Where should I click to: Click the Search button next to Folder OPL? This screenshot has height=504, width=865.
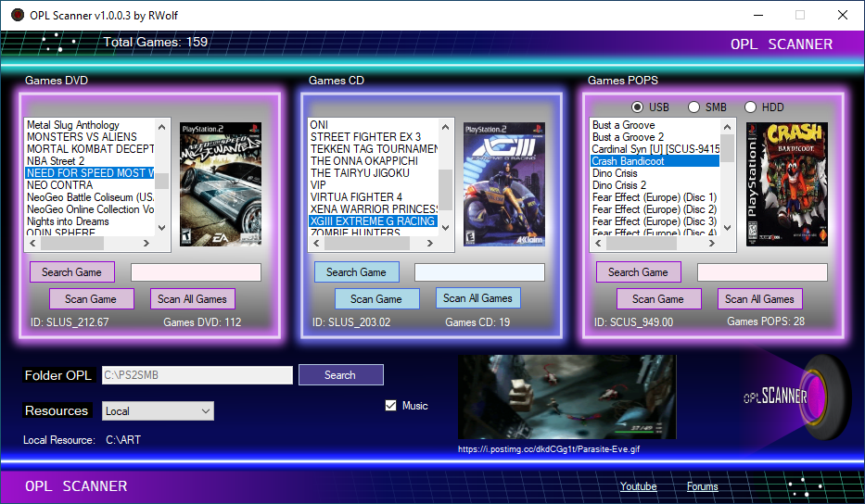pos(341,375)
